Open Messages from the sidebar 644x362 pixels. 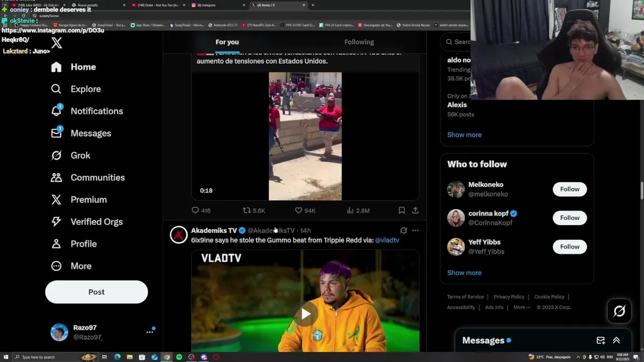[81, 133]
